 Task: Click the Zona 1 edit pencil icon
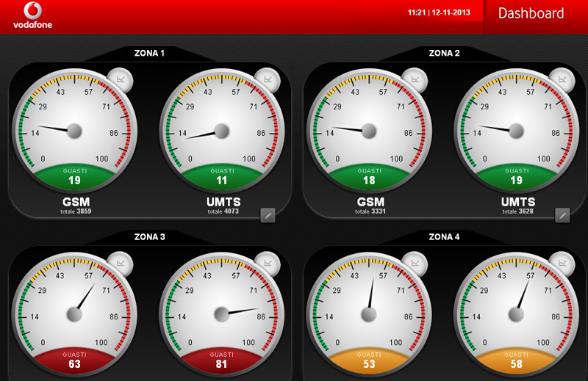pyautogui.click(x=268, y=215)
